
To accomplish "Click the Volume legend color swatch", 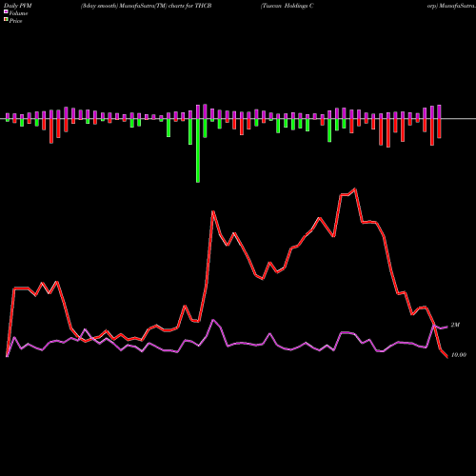I will click(x=6, y=11).
